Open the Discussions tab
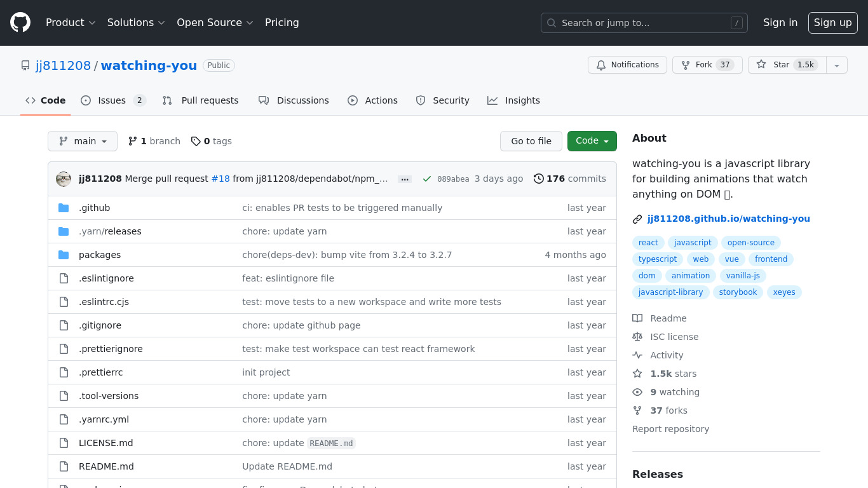Image resolution: width=868 pixels, height=488 pixels. coord(294,100)
